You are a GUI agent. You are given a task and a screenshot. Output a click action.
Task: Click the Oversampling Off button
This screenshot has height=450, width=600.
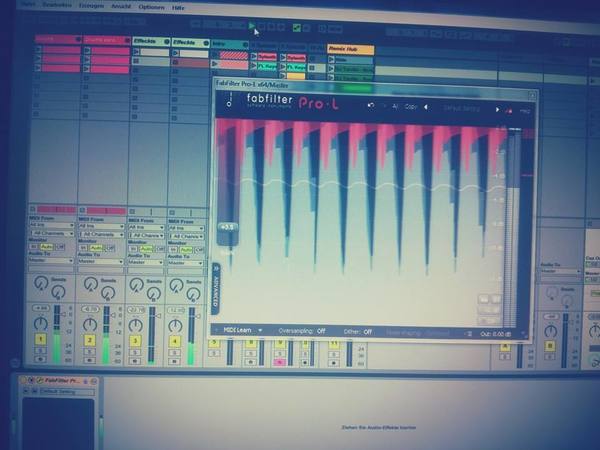(x=321, y=331)
